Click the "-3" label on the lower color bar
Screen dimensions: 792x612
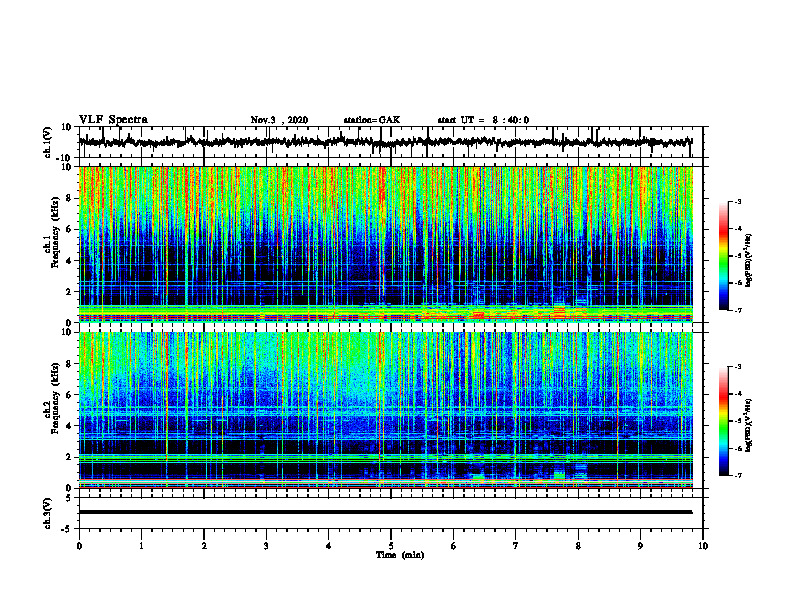(737, 367)
